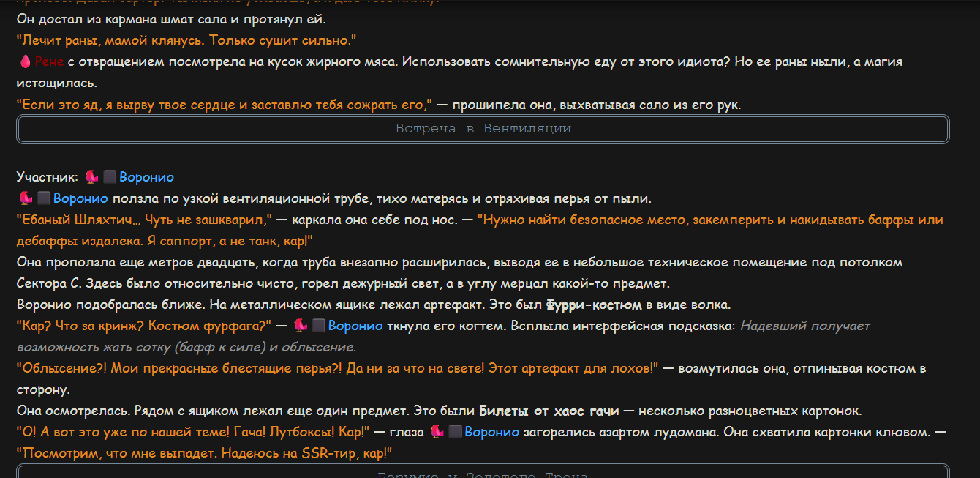The height and width of the screenshot is (478, 980).
Task: Click Воронио name before 'ползла по узкой'
Action: (x=80, y=198)
